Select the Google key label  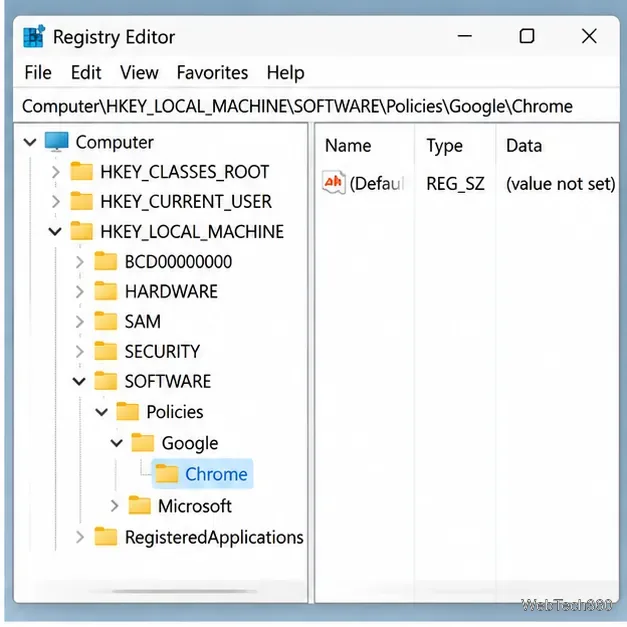[x=190, y=443]
